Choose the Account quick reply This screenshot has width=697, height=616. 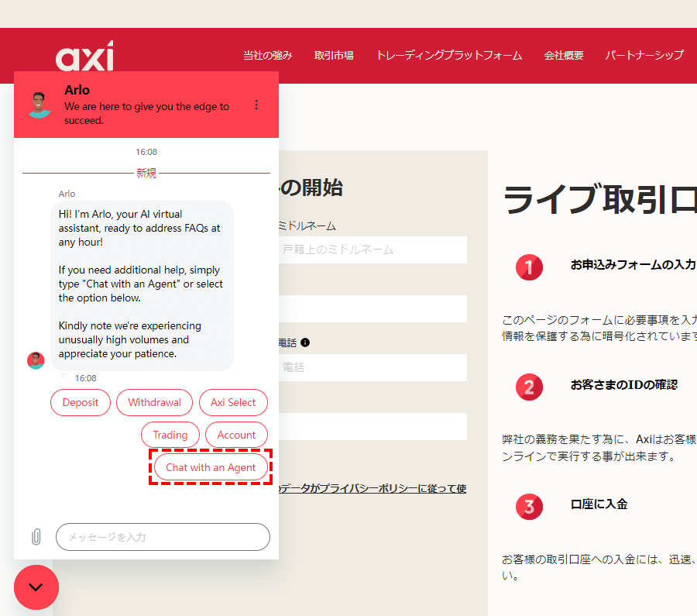236,435
